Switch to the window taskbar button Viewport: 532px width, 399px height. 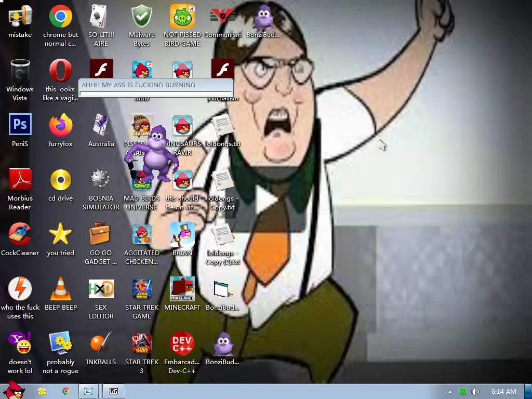point(88,392)
